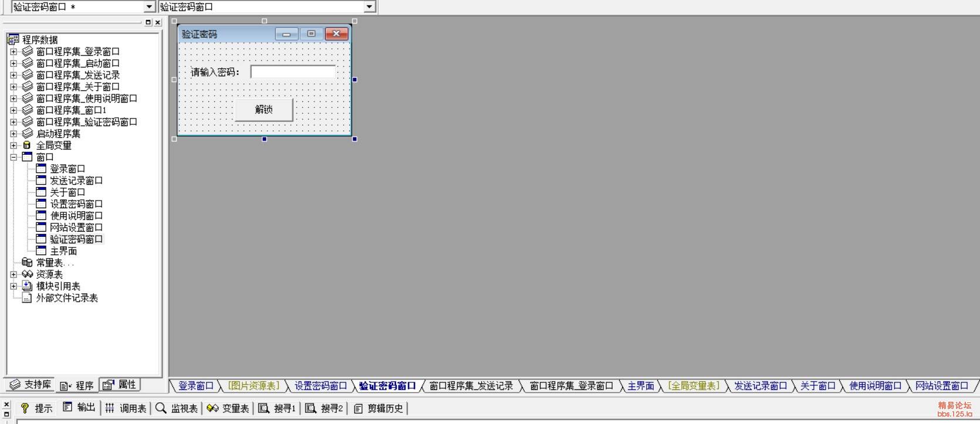Screen dimensions: 980x424
Task: Collapse the 窗口 tree node
Action: coord(13,157)
